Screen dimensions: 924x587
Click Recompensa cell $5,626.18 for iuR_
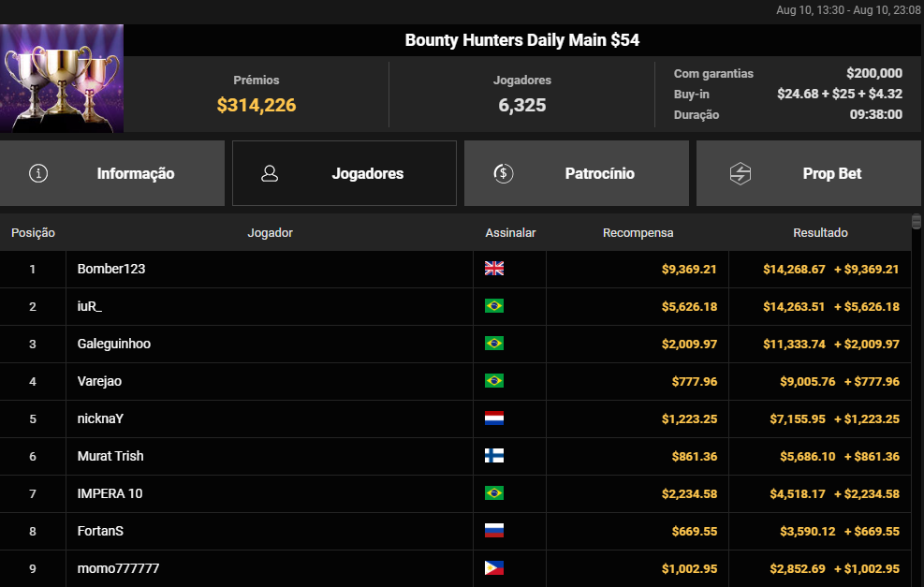point(689,306)
